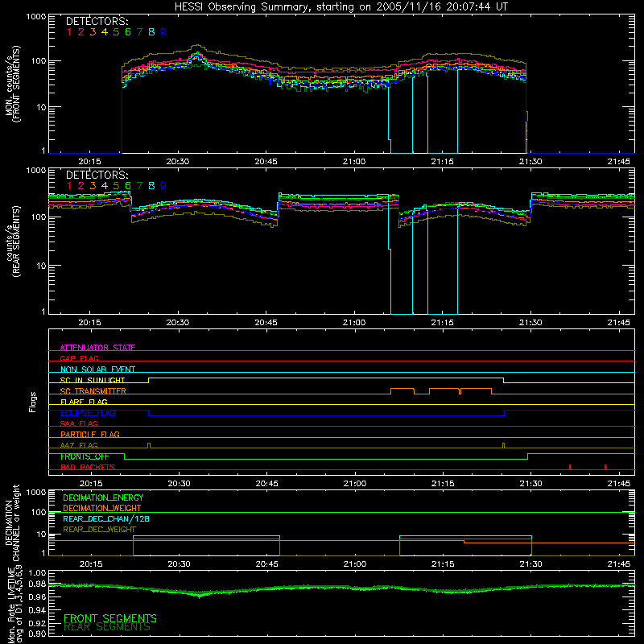
Task: Click detector 1 in the rear segments legend
Action: (x=69, y=186)
